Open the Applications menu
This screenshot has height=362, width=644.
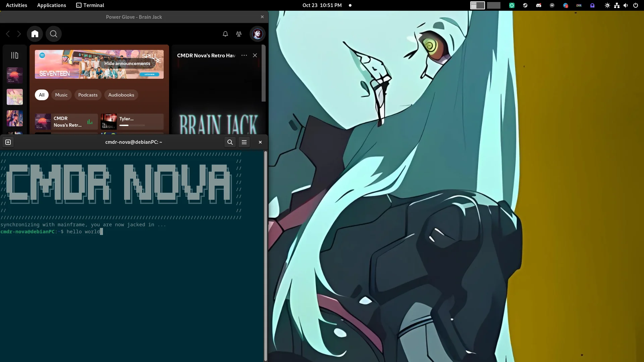[51, 5]
